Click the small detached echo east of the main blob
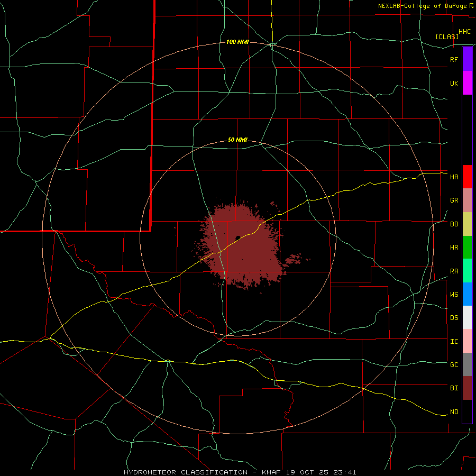Image resolution: width=476 pixels, height=476 pixels. [x=293, y=259]
